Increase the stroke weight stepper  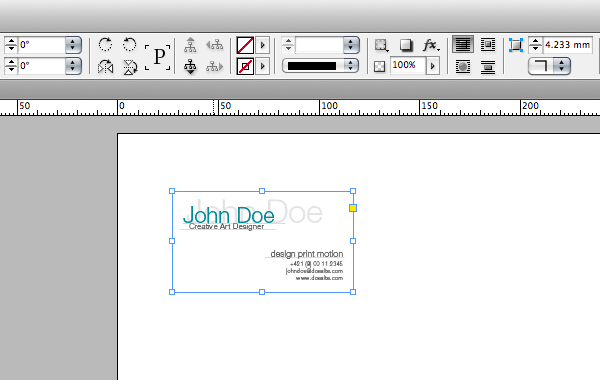point(288,41)
